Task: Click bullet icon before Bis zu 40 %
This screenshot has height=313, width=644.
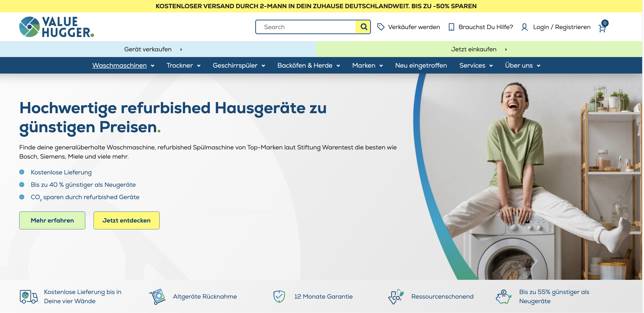Action: pyautogui.click(x=22, y=185)
